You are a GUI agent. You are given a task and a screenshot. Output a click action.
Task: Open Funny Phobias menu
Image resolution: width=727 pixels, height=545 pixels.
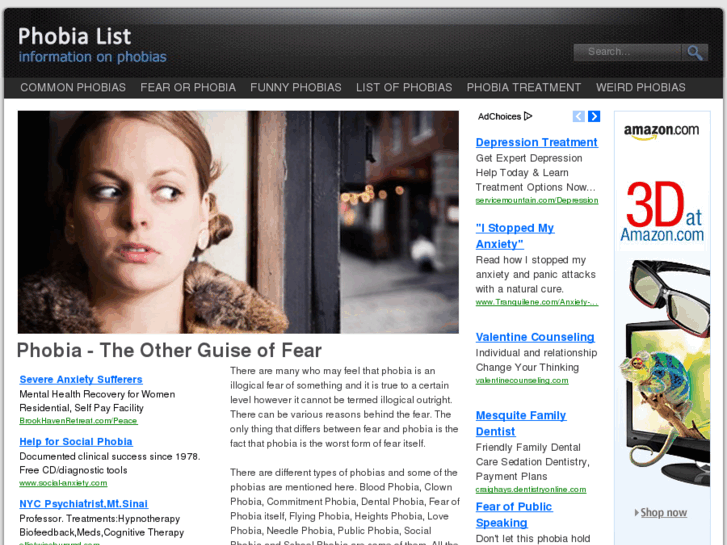296,88
